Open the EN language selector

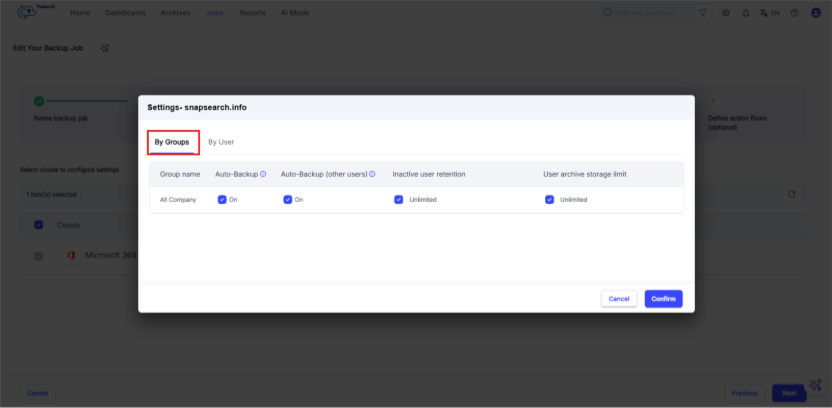770,13
